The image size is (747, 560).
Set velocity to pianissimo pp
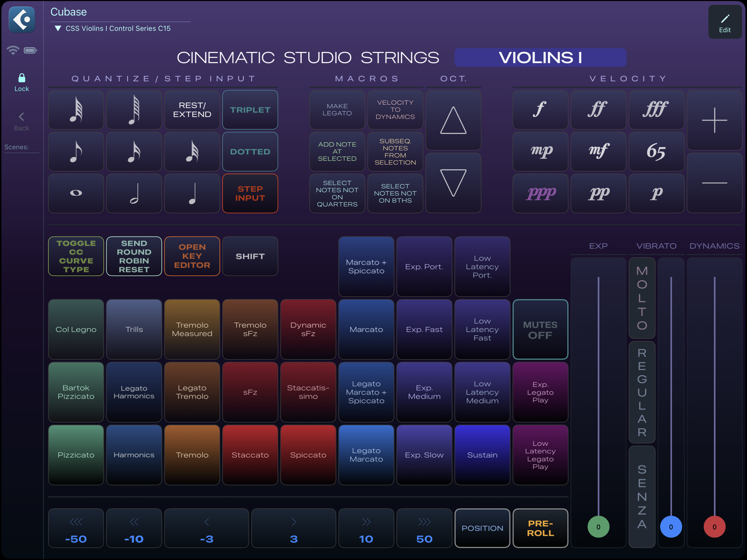598,193
